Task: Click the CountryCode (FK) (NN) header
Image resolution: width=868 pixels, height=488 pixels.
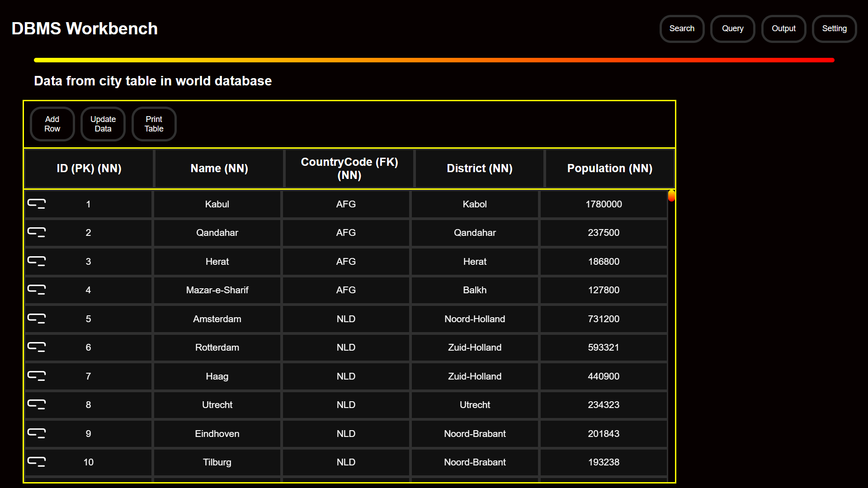Action: click(x=349, y=169)
